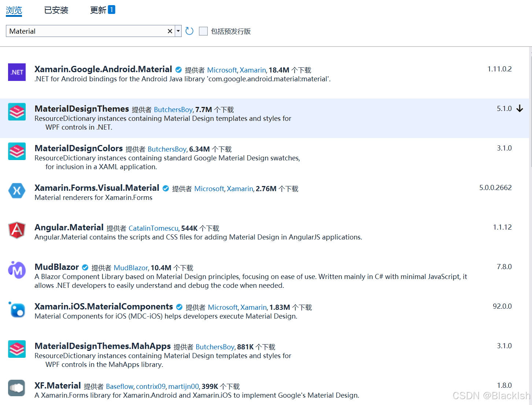Screen dimensions: 532x405
Task: Click the Xamarin.iOS.MaterialComponents blue icon
Action: click(x=17, y=309)
